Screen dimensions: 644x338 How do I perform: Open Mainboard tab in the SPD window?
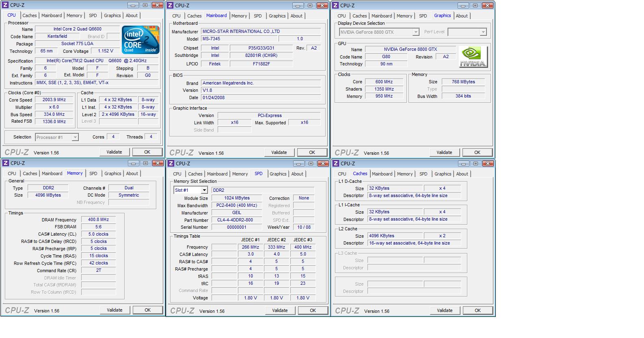click(x=217, y=174)
